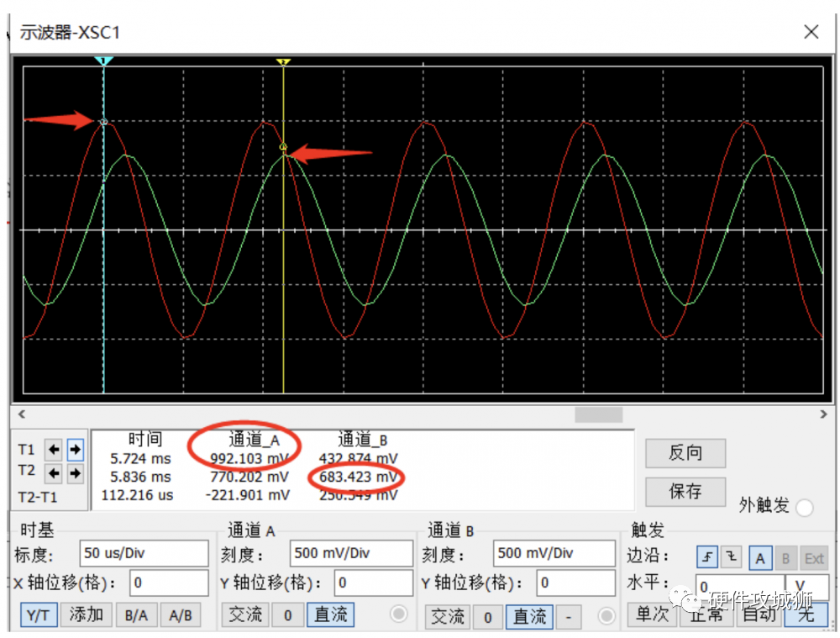The width and height of the screenshot is (840, 638).
Task: Click the horizontal scrollbar thumb
Action: tap(598, 414)
